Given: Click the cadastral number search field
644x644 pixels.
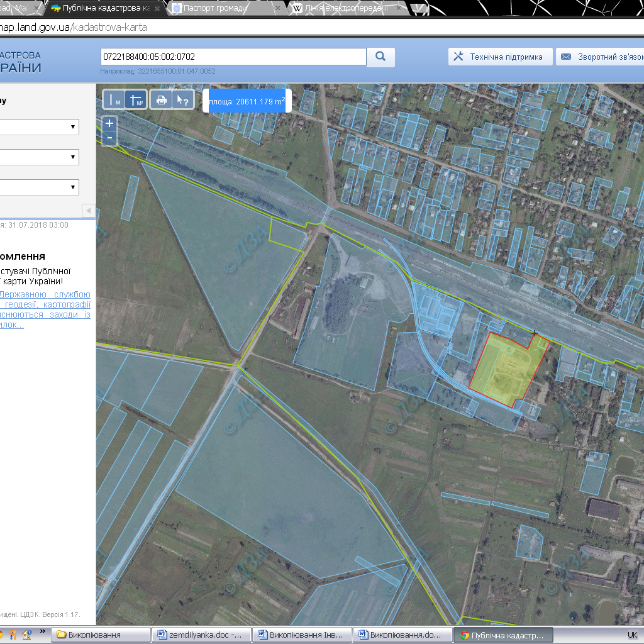Looking at the screenshot, I should coord(233,57).
